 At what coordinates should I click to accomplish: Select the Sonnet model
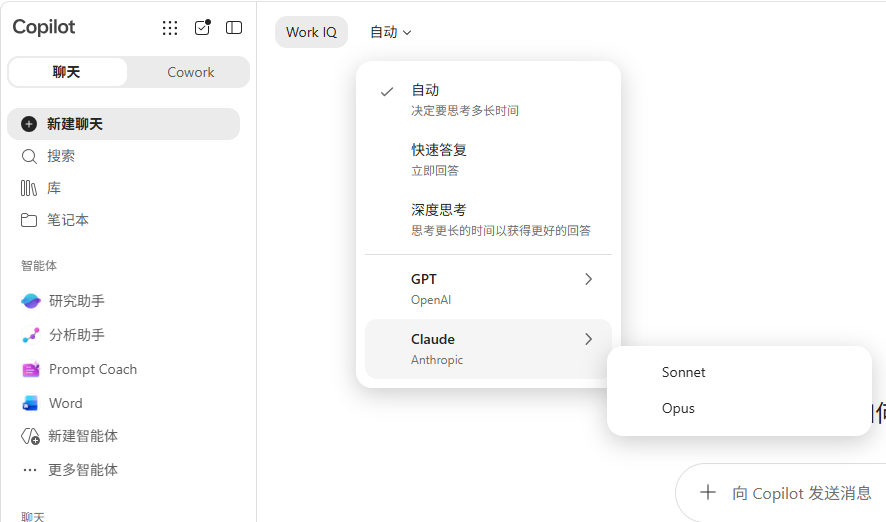tap(739, 372)
